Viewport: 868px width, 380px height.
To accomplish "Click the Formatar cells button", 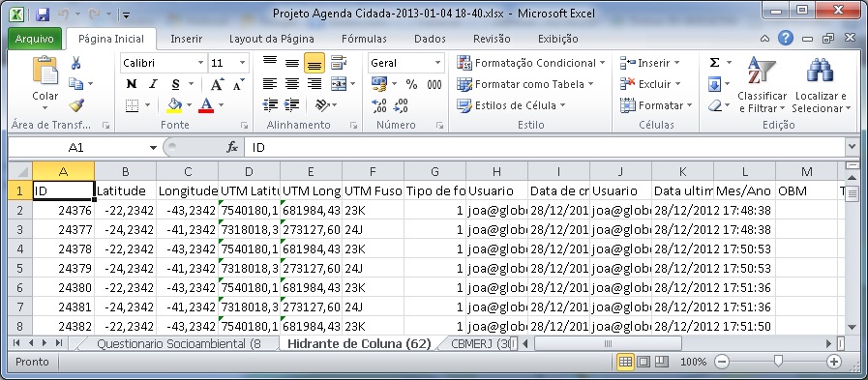I will (x=656, y=105).
